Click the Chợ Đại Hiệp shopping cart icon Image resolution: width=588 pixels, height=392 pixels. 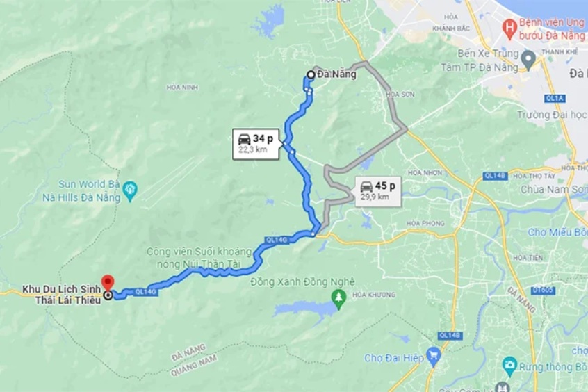coord(434,357)
